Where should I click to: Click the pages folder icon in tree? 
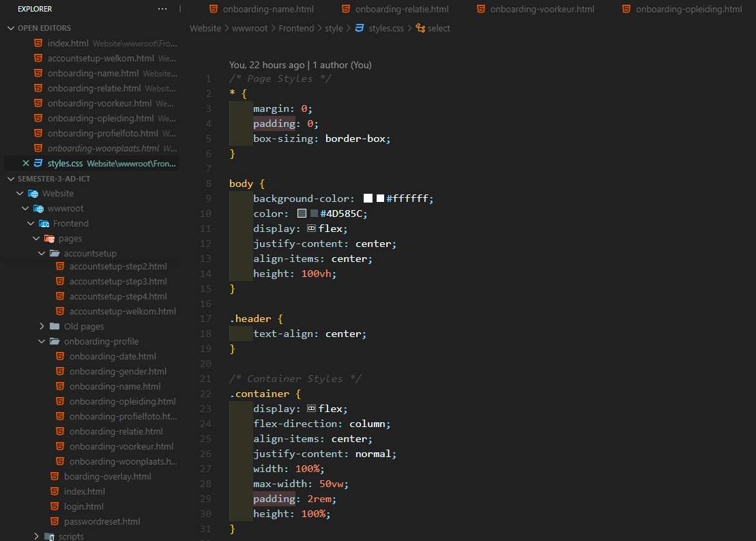50,239
